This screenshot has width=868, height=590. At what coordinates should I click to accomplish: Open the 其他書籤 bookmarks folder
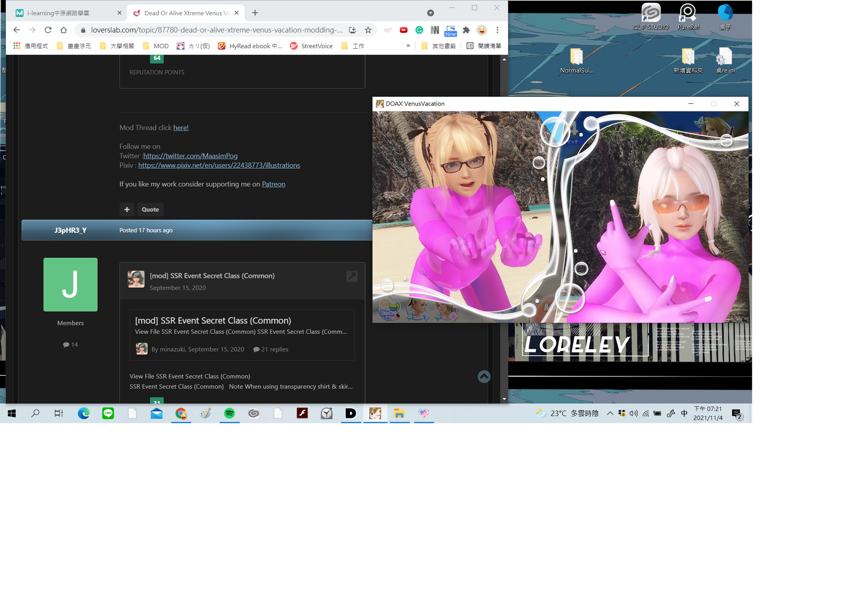point(439,46)
